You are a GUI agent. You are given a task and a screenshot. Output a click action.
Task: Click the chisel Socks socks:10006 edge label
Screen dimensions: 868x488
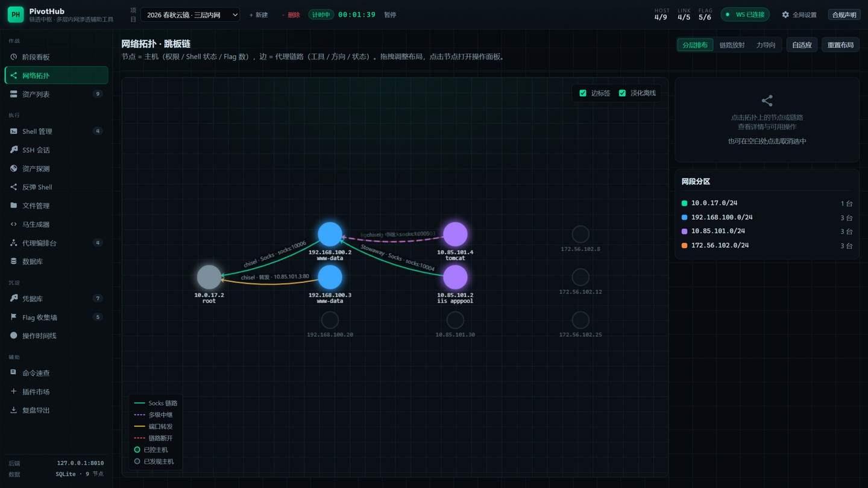click(x=275, y=255)
